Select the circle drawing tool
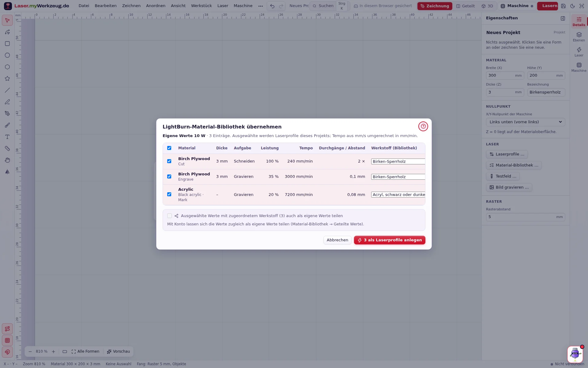This screenshot has height=368, width=588. tap(7, 56)
